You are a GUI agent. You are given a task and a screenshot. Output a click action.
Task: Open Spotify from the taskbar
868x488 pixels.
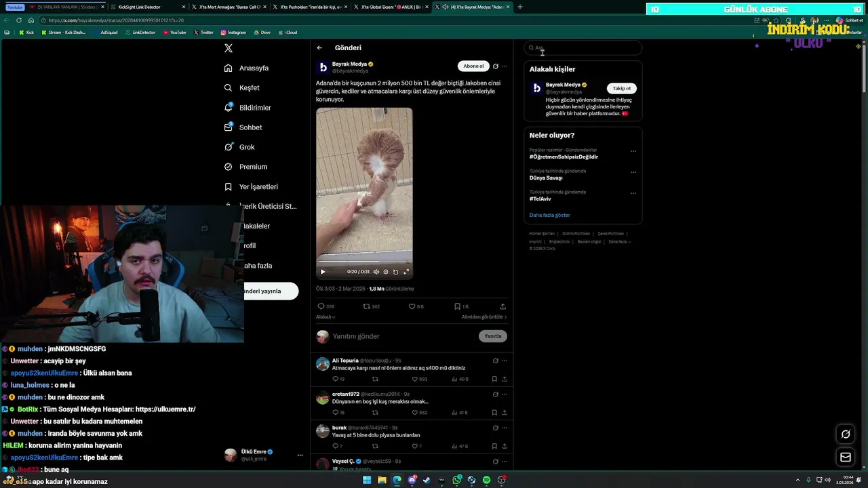coord(486,480)
